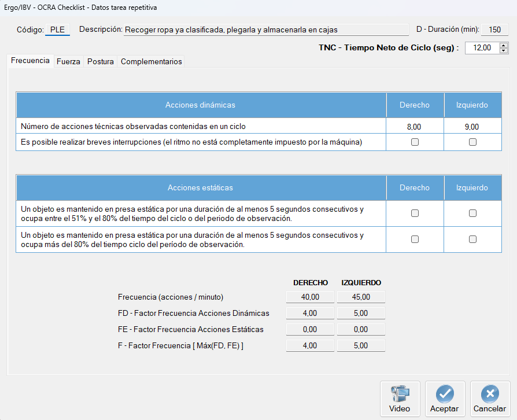
Task: Select the Derecho Frecuencia value 40,00
Action: pos(310,297)
